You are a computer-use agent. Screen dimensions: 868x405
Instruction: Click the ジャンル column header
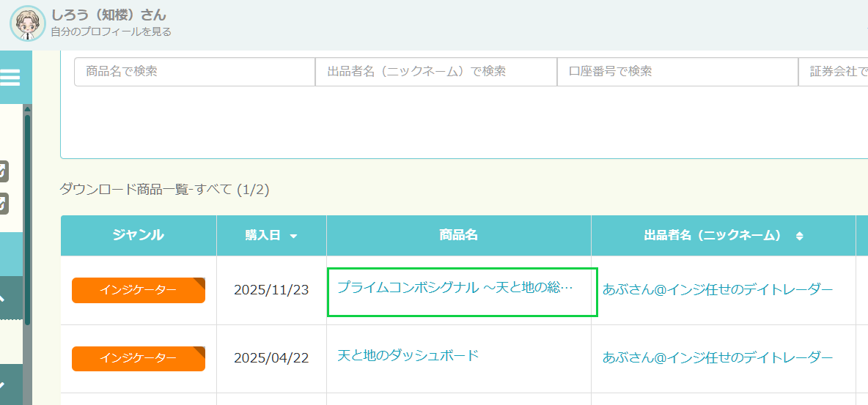138,235
